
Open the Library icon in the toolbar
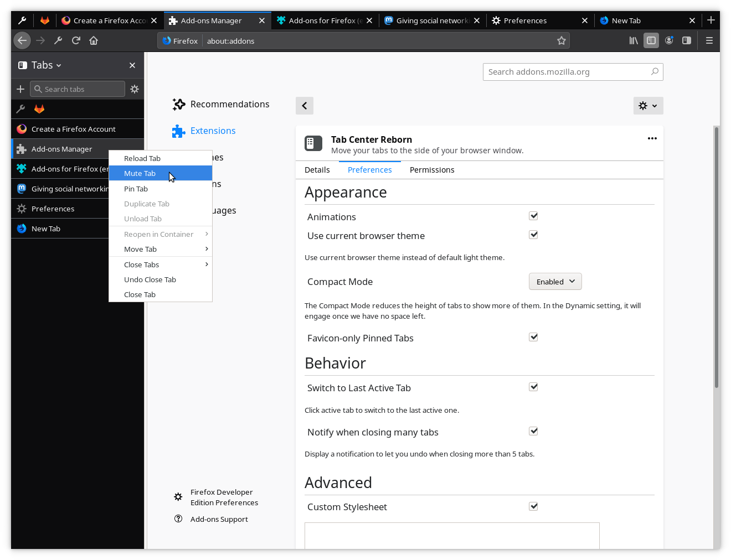coord(634,40)
